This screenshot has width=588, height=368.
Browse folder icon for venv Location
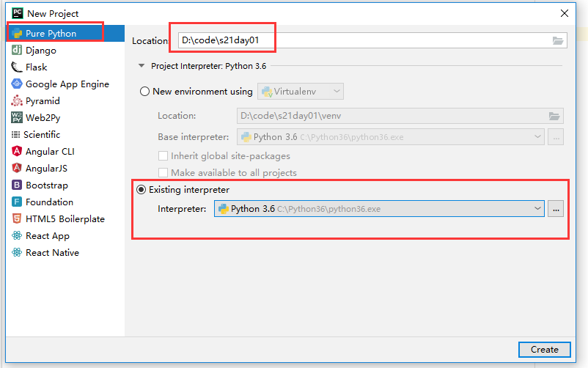pos(554,116)
